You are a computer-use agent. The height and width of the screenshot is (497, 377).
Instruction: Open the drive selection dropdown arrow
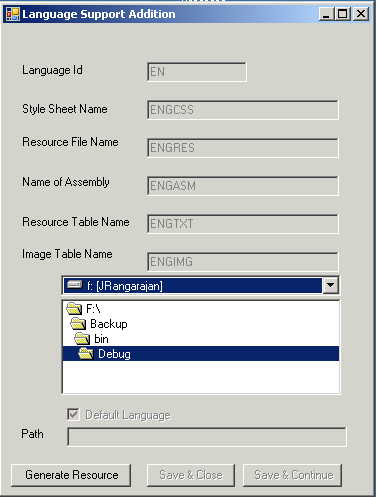tap(330, 285)
